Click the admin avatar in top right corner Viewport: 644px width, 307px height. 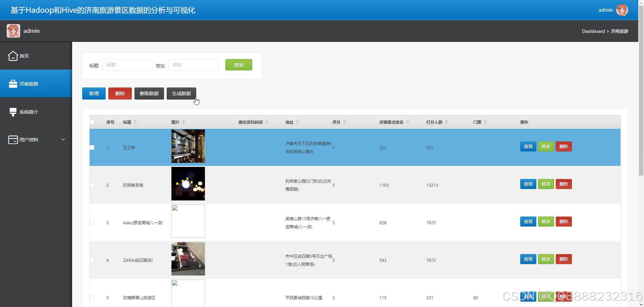pyautogui.click(x=623, y=10)
